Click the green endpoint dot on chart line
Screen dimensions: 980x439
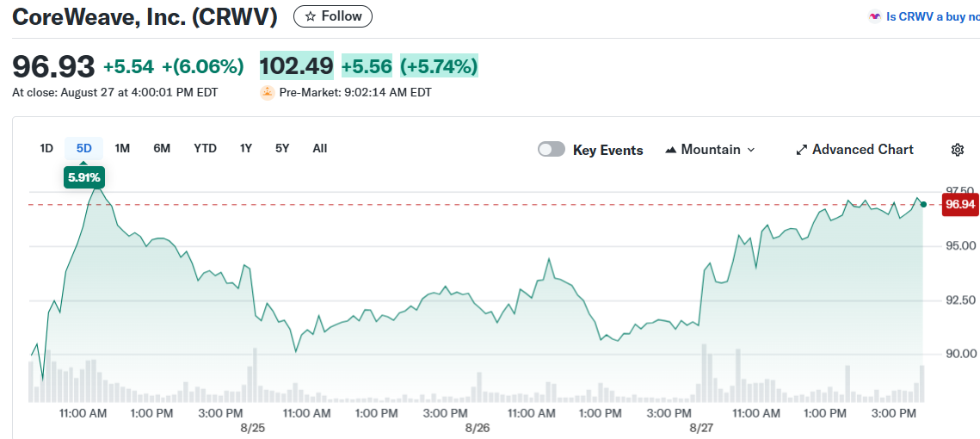pos(923,205)
